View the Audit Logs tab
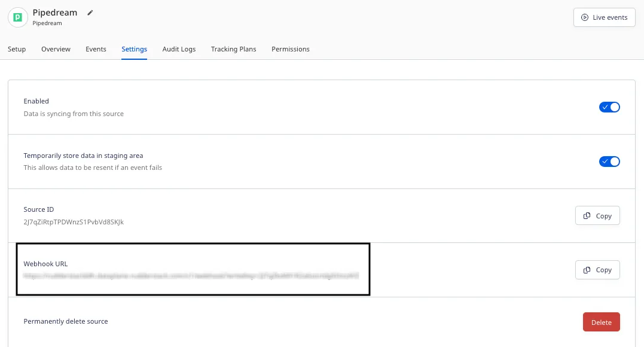 point(179,49)
